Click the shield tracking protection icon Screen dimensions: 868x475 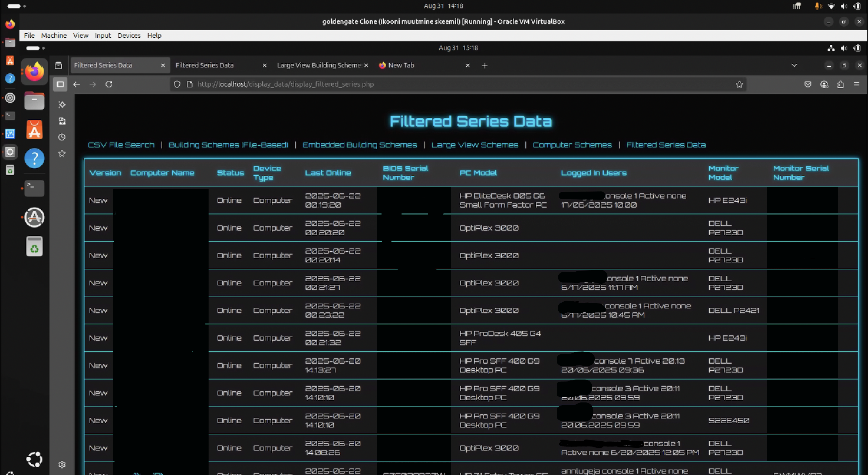[177, 84]
